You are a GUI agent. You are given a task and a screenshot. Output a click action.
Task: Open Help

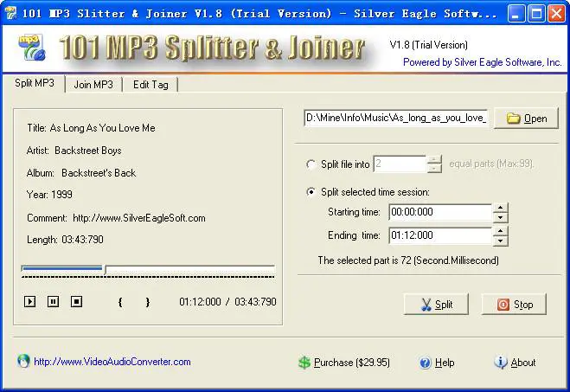[445, 363]
